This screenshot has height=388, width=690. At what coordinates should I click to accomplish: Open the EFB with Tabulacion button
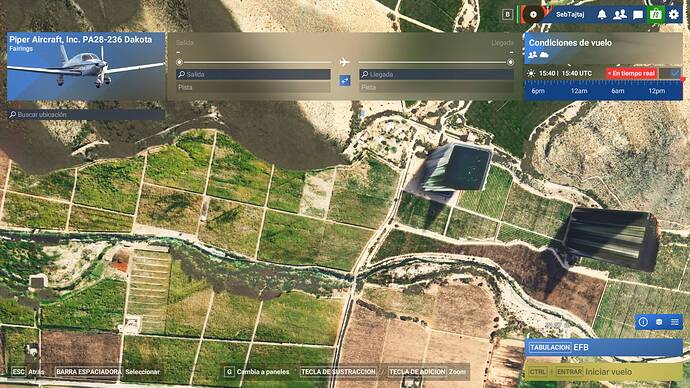(603, 348)
